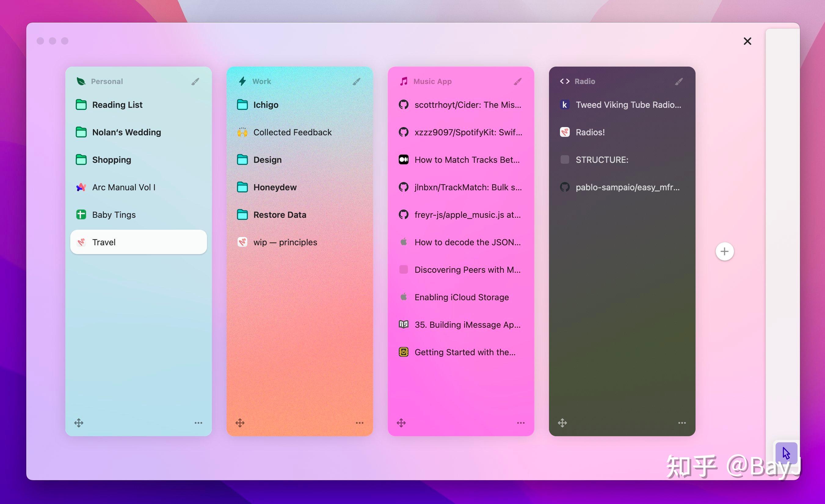Click the GitHub icon beside pablo-sampaio/easy_mfr
Image resolution: width=825 pixels, height=504 pixels.
coord(565,187)
